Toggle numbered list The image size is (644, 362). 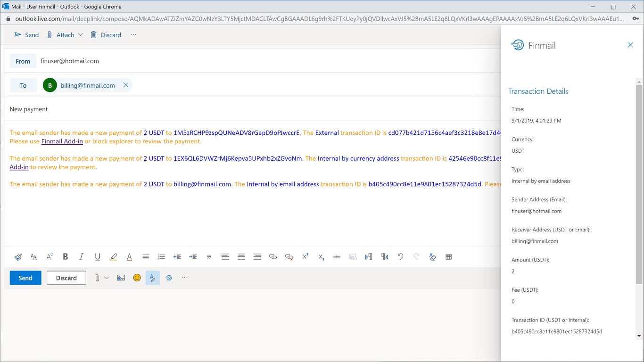[161, 257]
